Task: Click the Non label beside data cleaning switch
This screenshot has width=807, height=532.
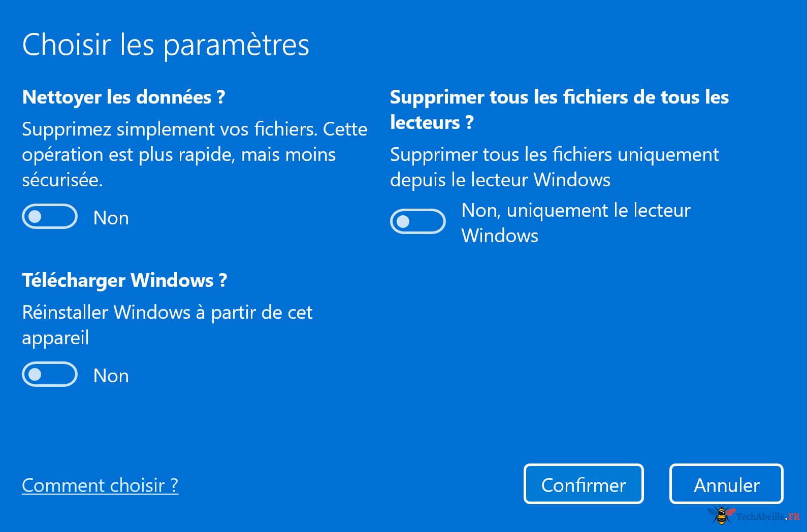Action: tap(111, 218)
